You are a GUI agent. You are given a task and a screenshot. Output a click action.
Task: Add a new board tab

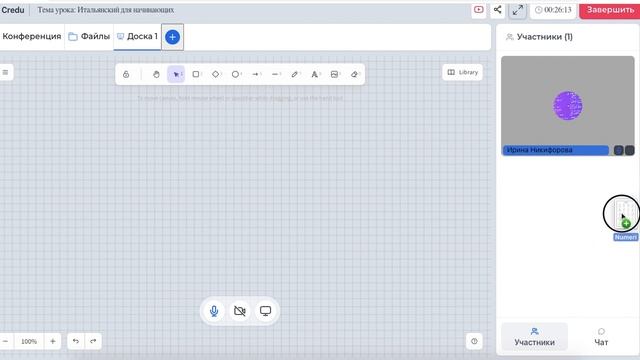tap(172, 37)
